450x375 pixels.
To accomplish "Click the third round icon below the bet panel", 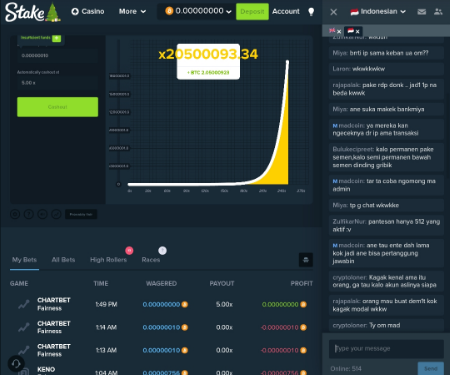I will (42, 214).
